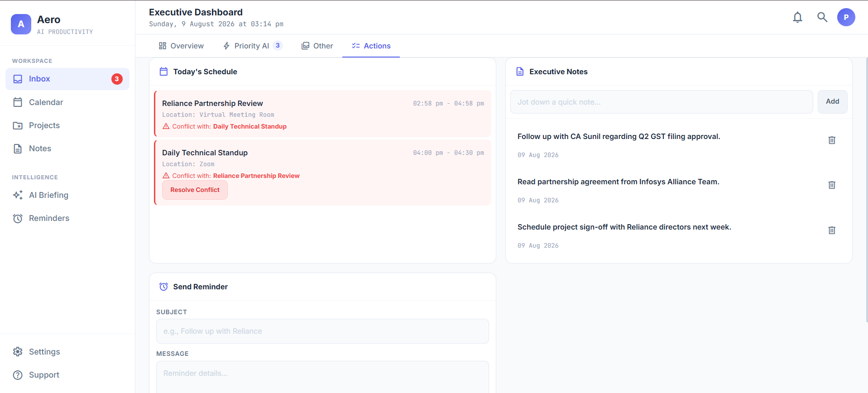Screen dimensions: 868x393
Task: Click the Priority AI count badge
Action: point(278,46)
